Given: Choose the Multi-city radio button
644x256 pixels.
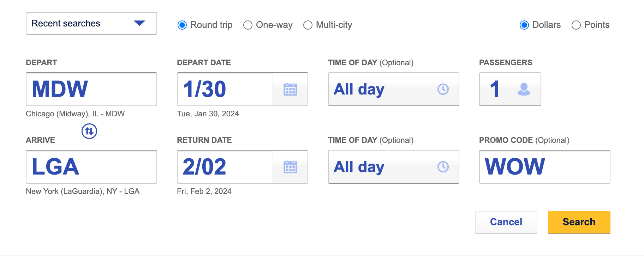Looking at the screenshot, I should [308, 25].
